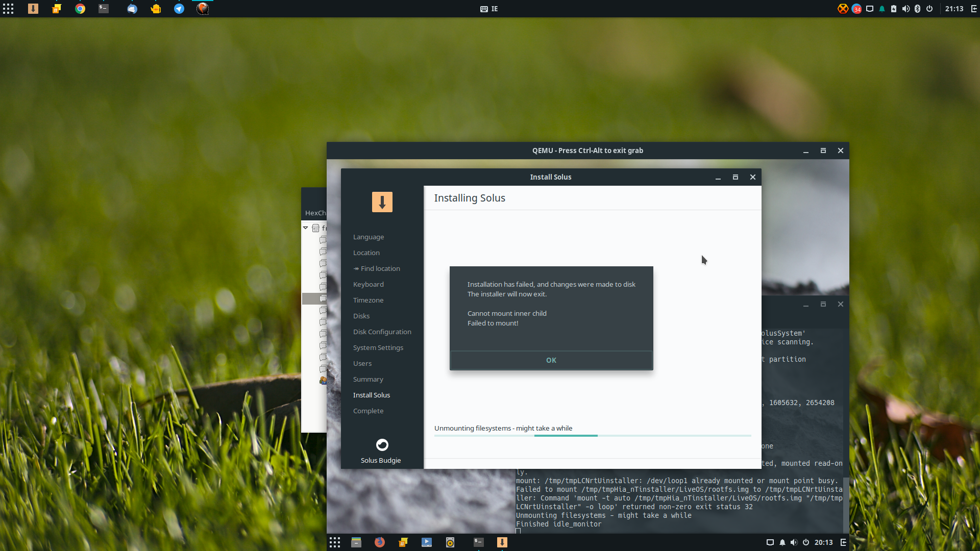Select Keyboard step in installer sidebar
Screen dimensions: 980x551
click(369, 285)
